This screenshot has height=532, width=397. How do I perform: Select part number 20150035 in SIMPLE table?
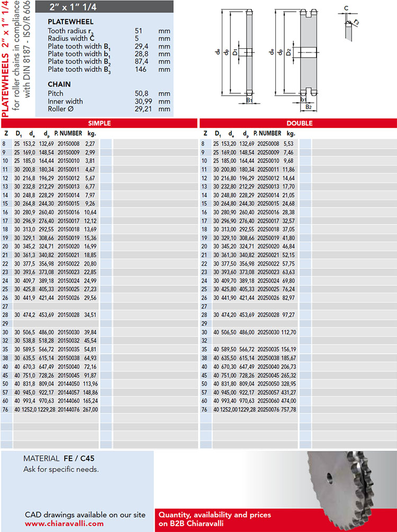(68, 349)
